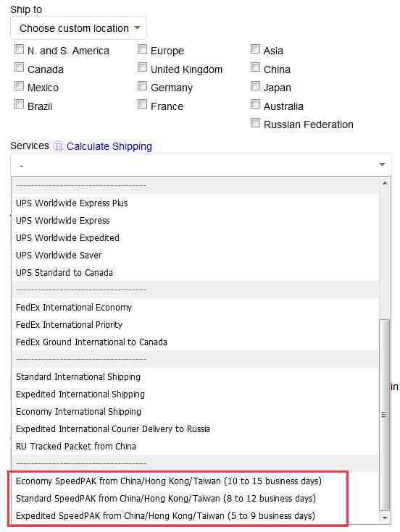This screenshot has height=532, width=400.
Task: Enable the Germany checkbox
Action: click(142, 86)
